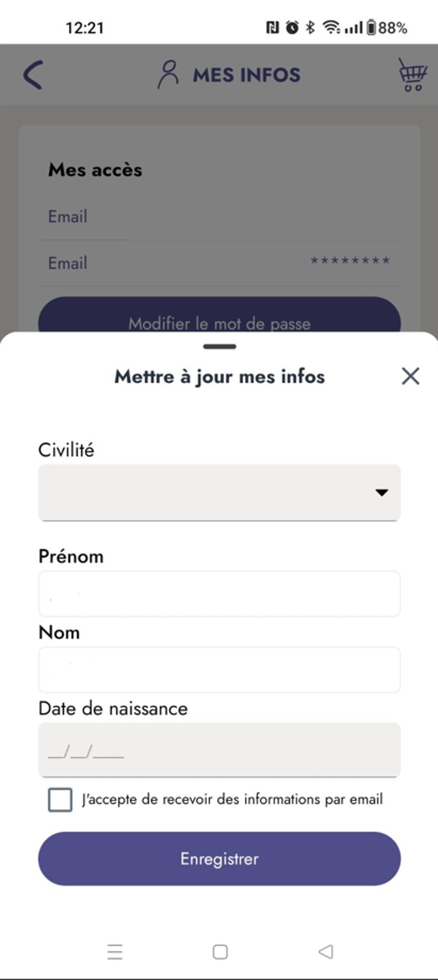Tap the Wi-Fi status icon
Viewport: 438px width, 980px height.
331,27
